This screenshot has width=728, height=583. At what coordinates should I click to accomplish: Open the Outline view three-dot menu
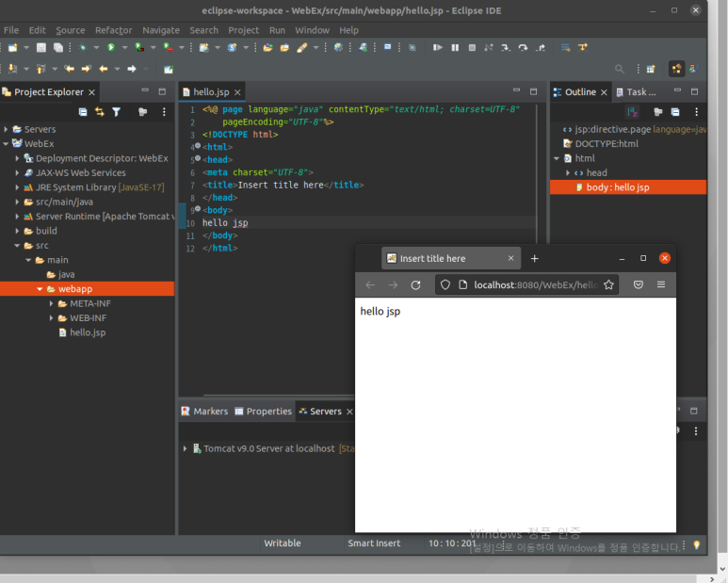(696, 112)
